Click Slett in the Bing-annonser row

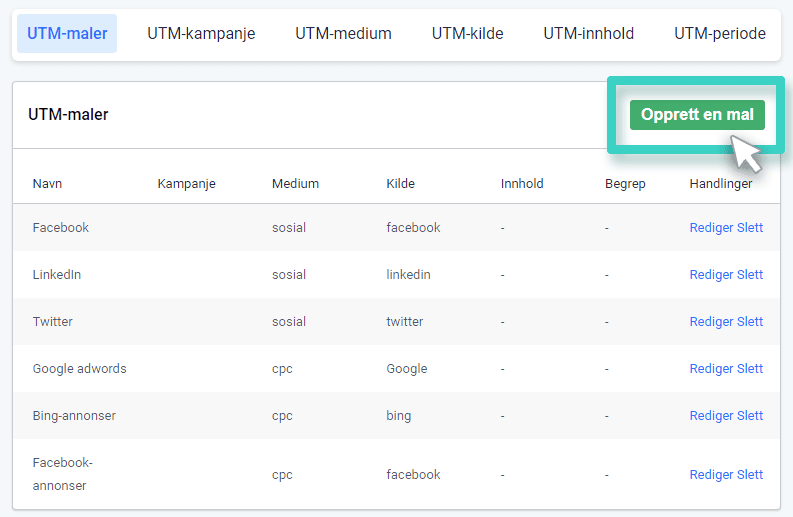pyautogui.click(x=750, y=416)
